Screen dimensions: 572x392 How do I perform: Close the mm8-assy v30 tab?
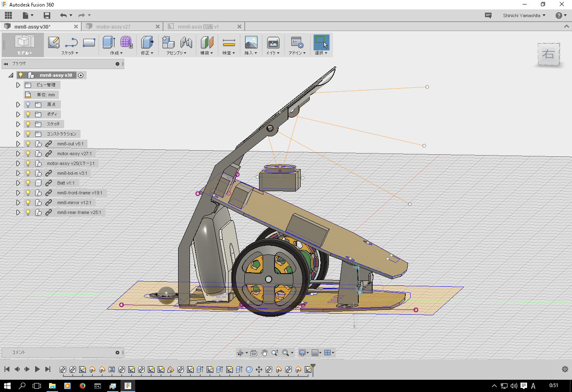(76, 27)
